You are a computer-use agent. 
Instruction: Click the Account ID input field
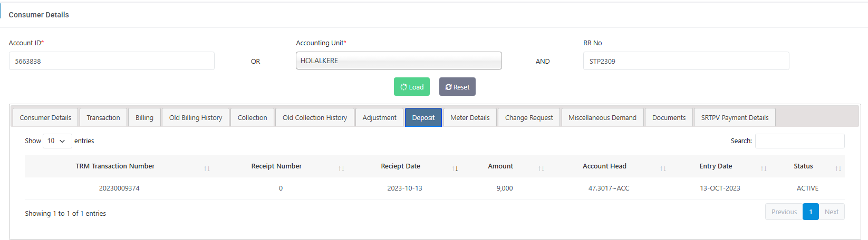click(112, 61)
